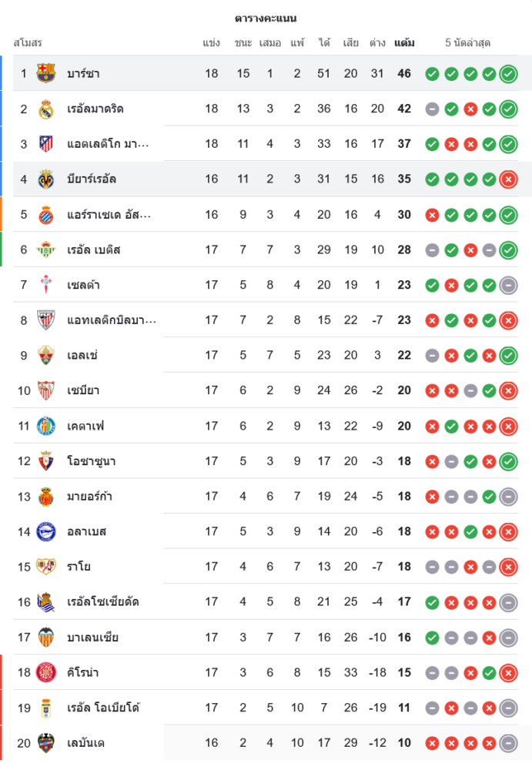Click the Athletic Bilbao crest icon
The image size is (532, 770).
(x=46, y=320)
